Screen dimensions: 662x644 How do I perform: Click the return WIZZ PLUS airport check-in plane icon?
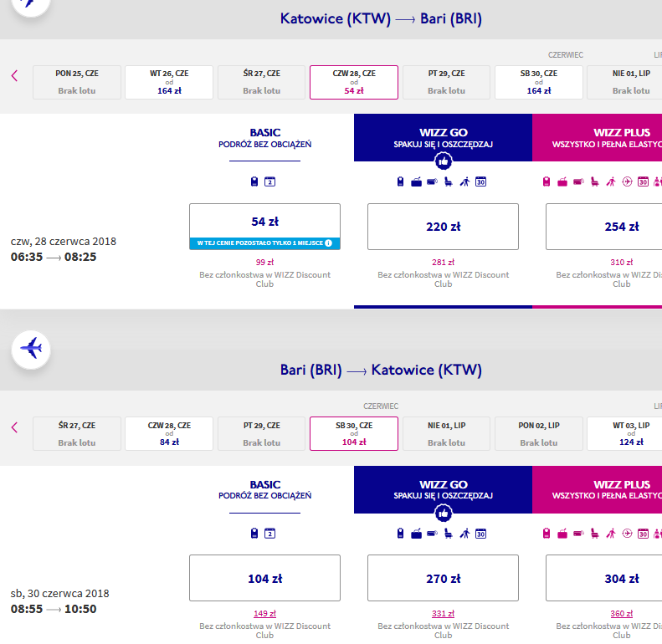pos(628,534)
